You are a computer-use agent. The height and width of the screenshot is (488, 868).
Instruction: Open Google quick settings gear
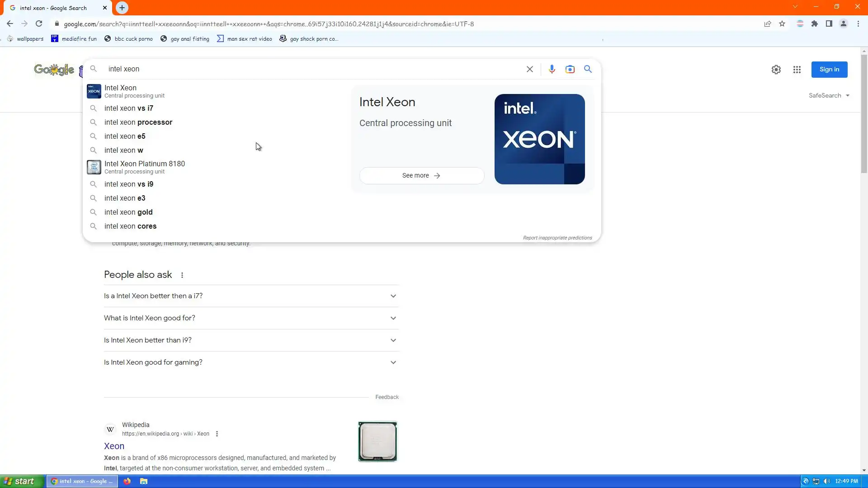[776, 70]
